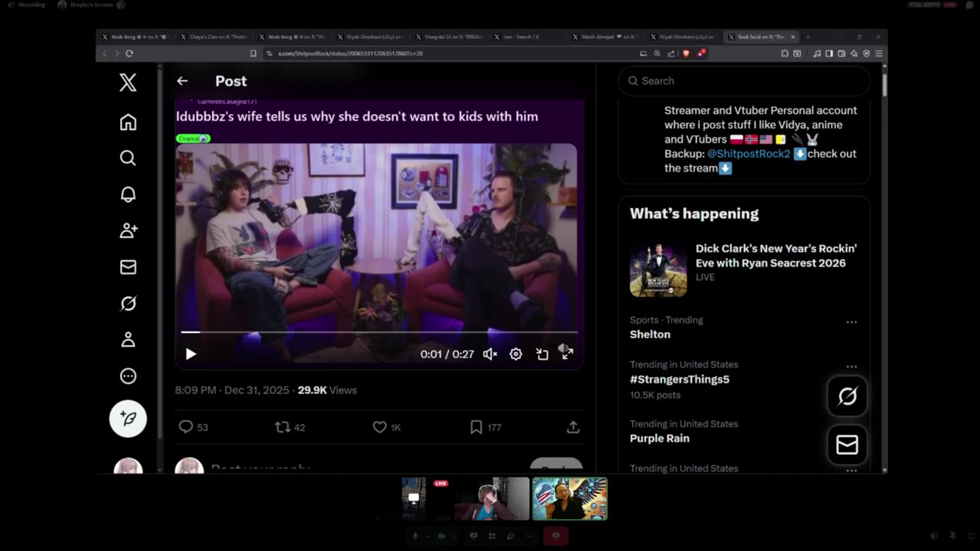Open the X logo home link
The image size is (980, 551).
point(128,83)
